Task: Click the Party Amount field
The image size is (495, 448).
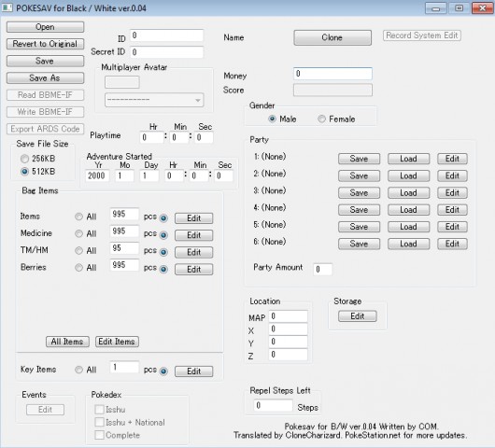Action: 322,269
